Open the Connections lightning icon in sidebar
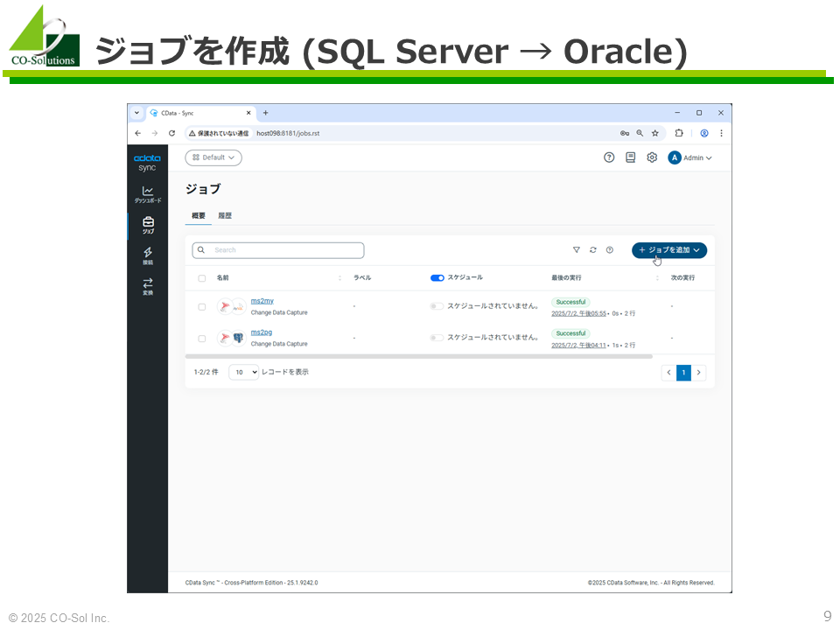The width and height of the screenshot is (840, 630). point(148,256)
